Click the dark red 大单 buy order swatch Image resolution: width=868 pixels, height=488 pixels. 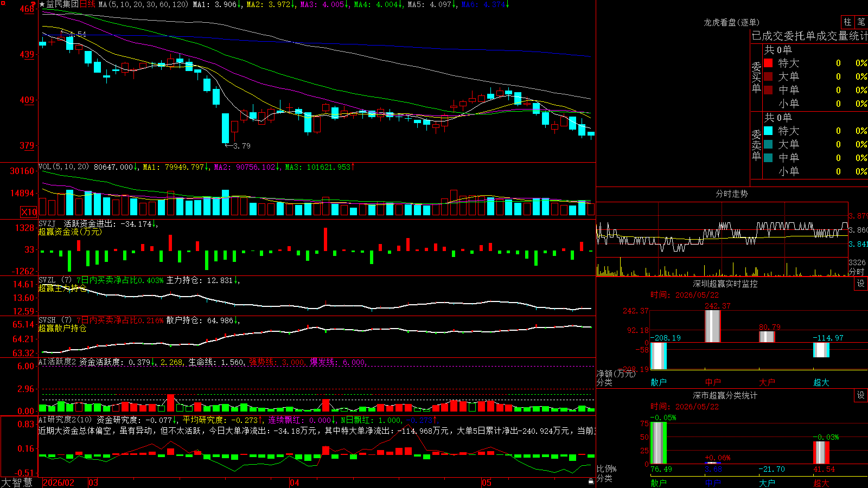pos(768,76)
